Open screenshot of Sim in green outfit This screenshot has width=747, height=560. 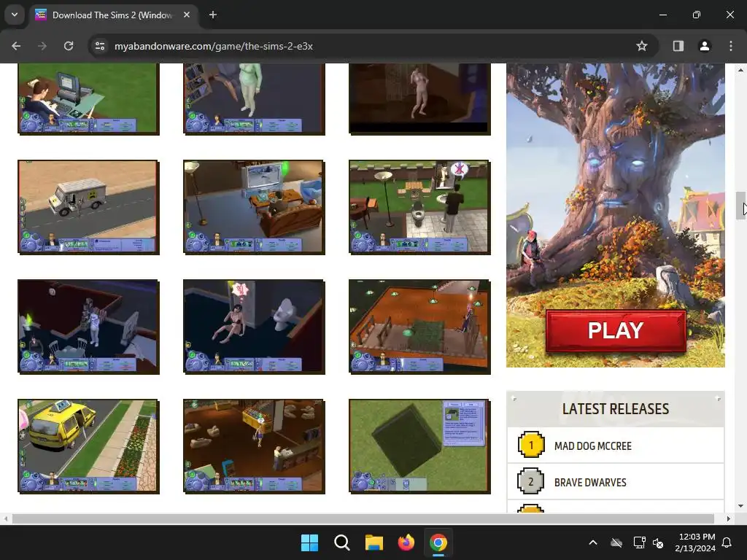click(x=254, y=98)
